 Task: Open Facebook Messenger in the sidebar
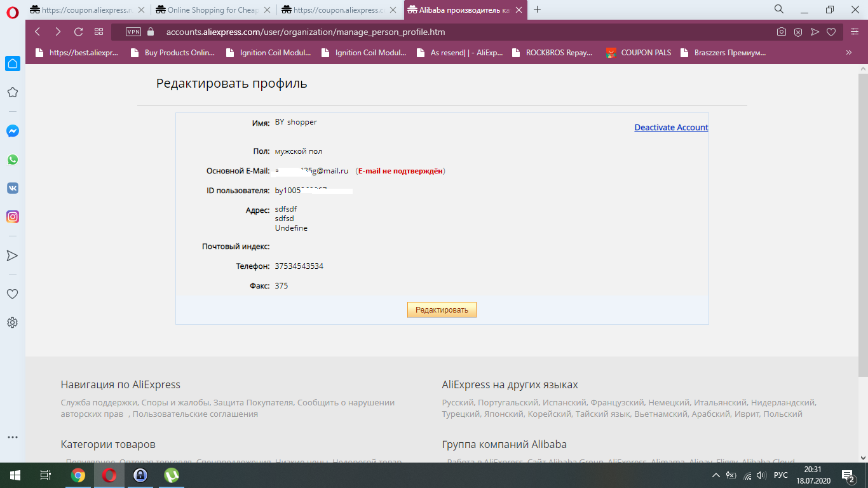click(12, 131)
